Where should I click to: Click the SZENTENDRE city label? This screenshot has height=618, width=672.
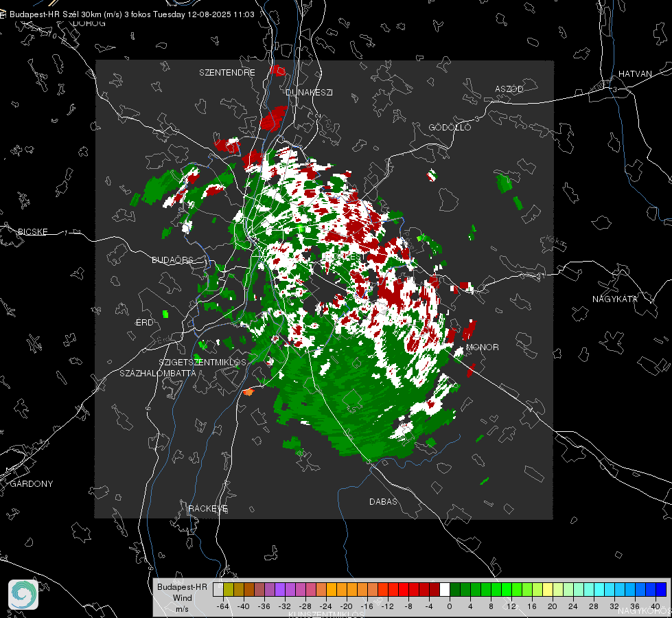coord(227,73)
